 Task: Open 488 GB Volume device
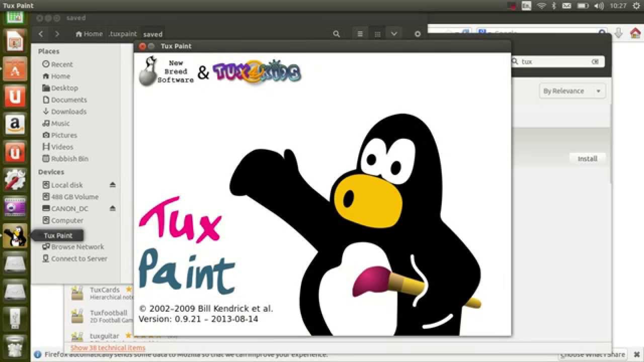point(70,197)
